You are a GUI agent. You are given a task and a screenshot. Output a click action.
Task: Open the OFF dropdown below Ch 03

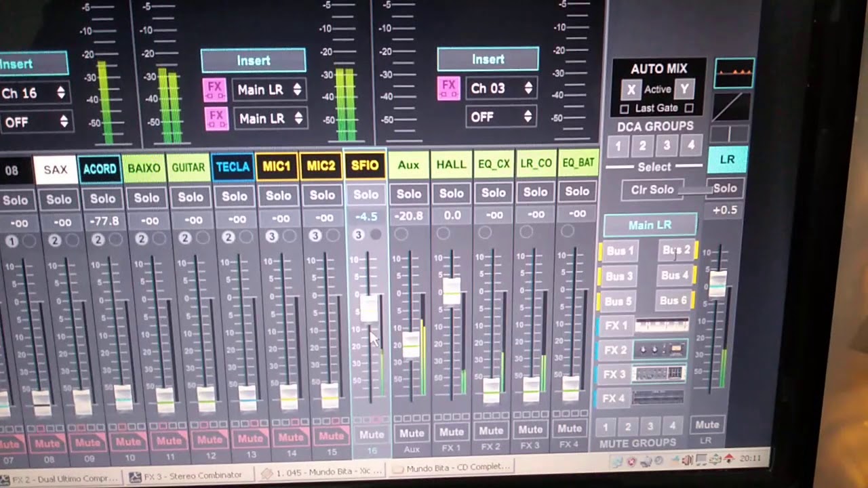pyautogui.click(x=501, y=117)
